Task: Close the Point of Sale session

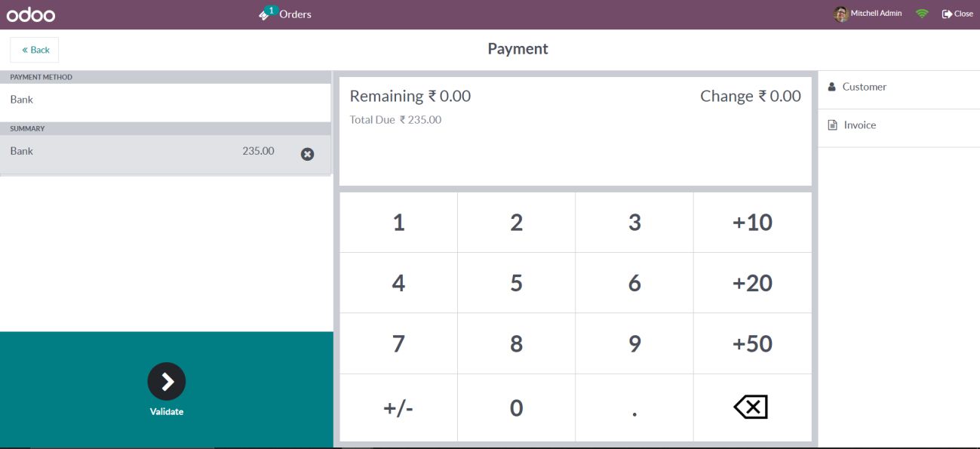Action: (957, 14)
